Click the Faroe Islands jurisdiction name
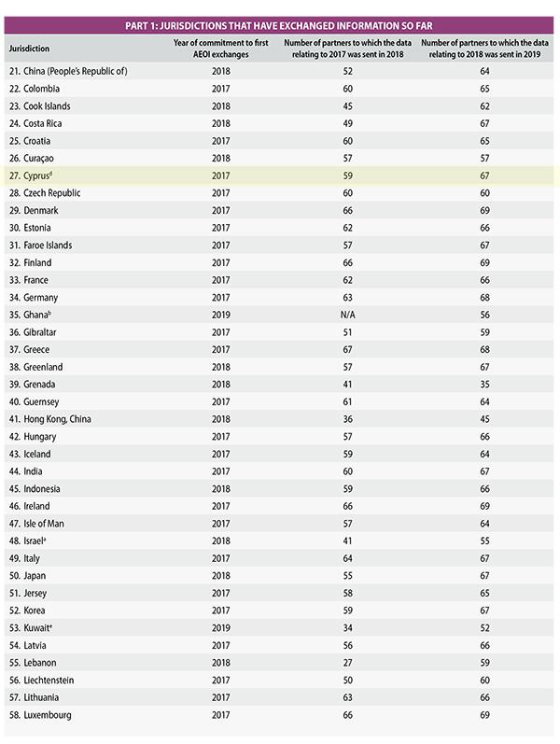The width and height of the screenshot is (560, 744). pos(45,245)
